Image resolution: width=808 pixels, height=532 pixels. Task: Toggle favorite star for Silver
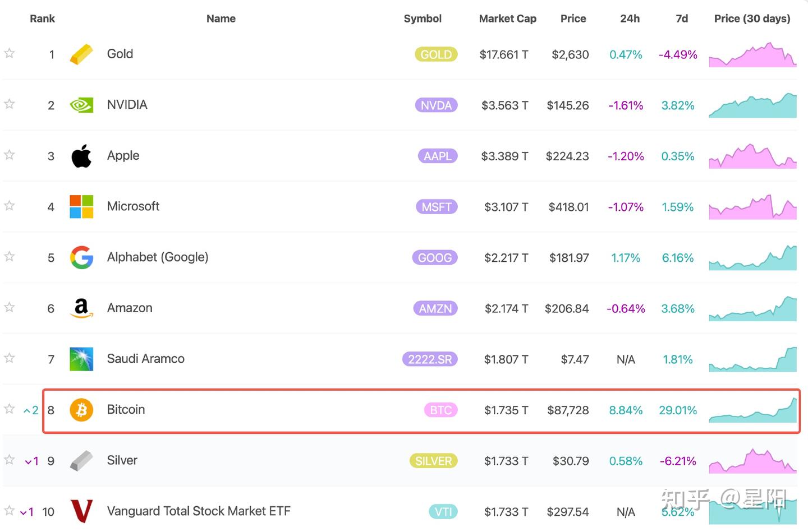pyautogui.click(x=10, y=460)
